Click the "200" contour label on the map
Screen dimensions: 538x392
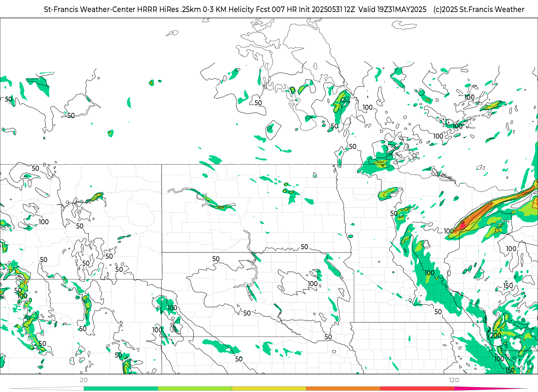coord(495,335)
